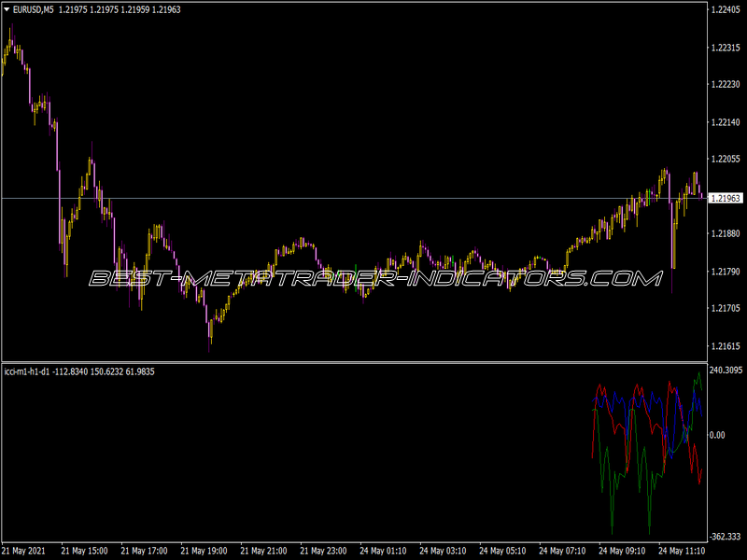Click the 1.22140 price scale value
Screen dimensions: 747x560
point(726,122)
